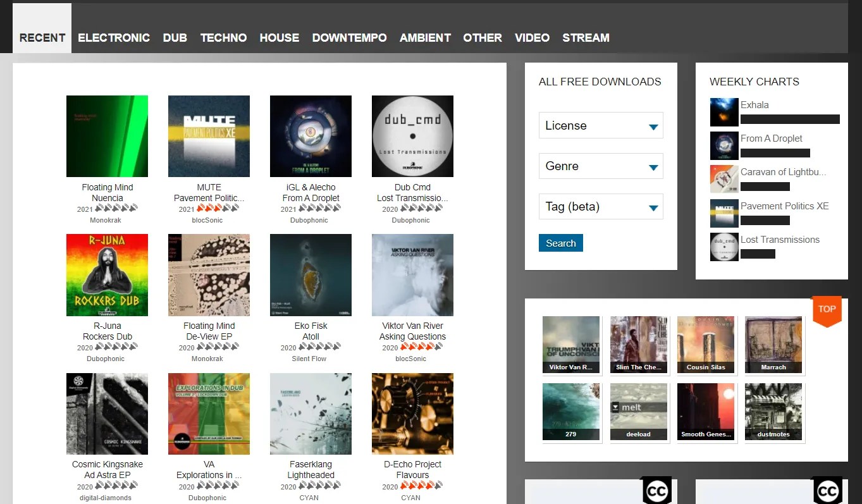The height and width of the screenshot is (504, 862).
Task: Click the Creative Commons badge on the left bottom panel
Action: [x=657, y=490]
